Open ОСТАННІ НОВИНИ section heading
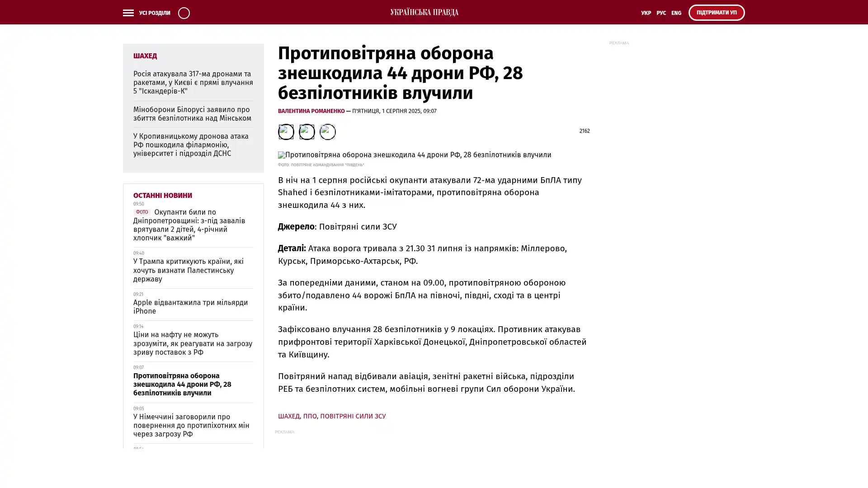Screen dimensions: 868x488 point(162,196)
